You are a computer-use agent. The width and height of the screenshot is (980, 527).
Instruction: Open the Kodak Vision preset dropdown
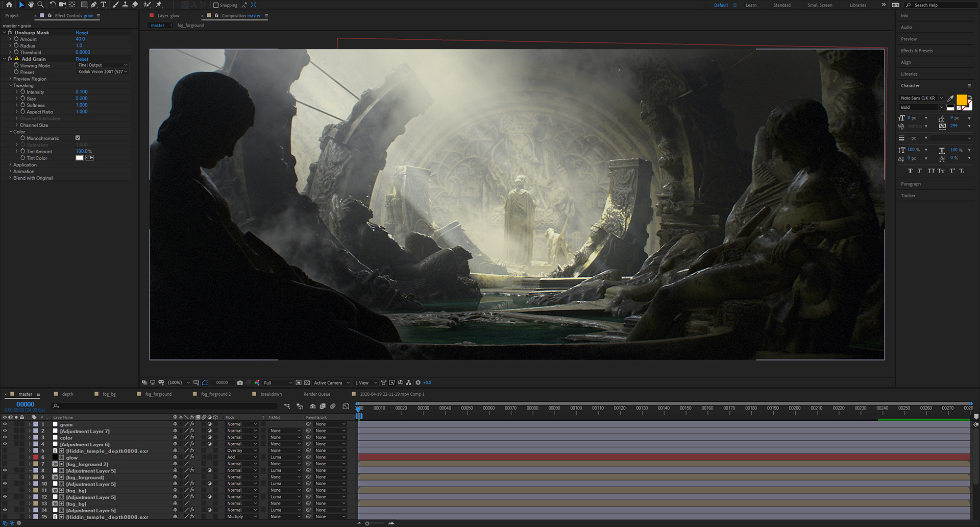click(102, 72)
